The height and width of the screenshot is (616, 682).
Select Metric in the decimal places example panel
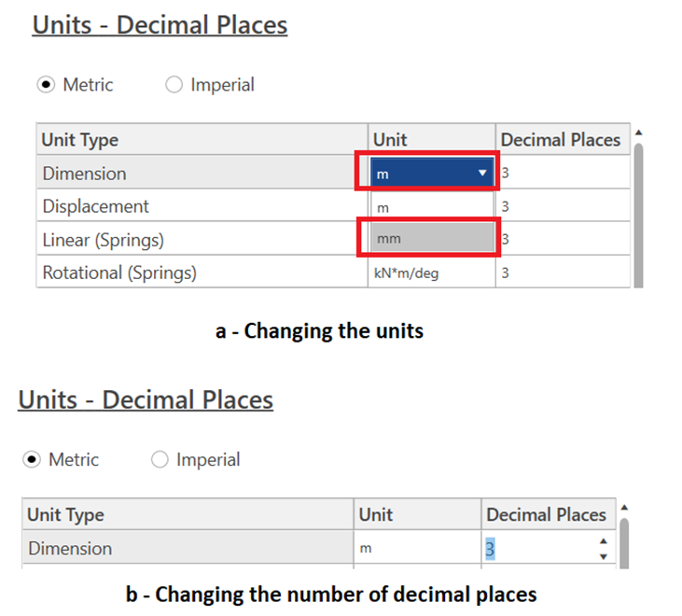tap(31, 460)
